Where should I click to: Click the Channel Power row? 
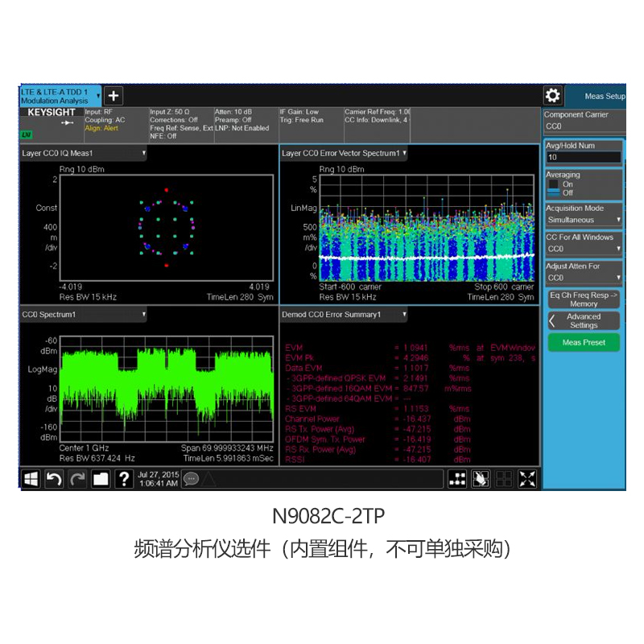click(378, 419)
